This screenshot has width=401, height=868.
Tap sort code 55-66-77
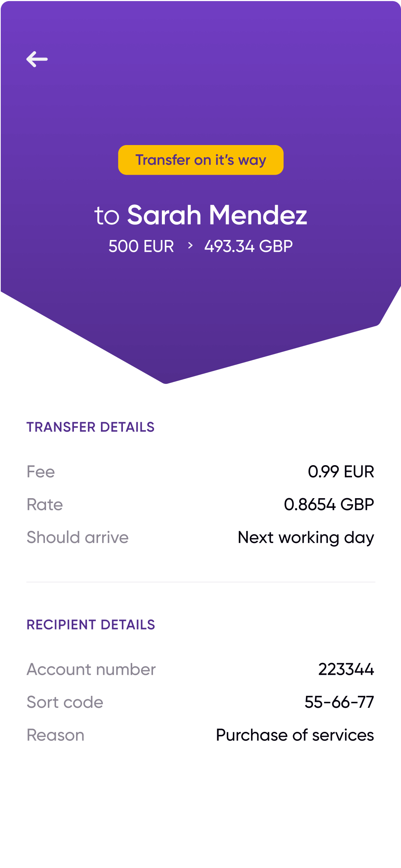[339, 703]
